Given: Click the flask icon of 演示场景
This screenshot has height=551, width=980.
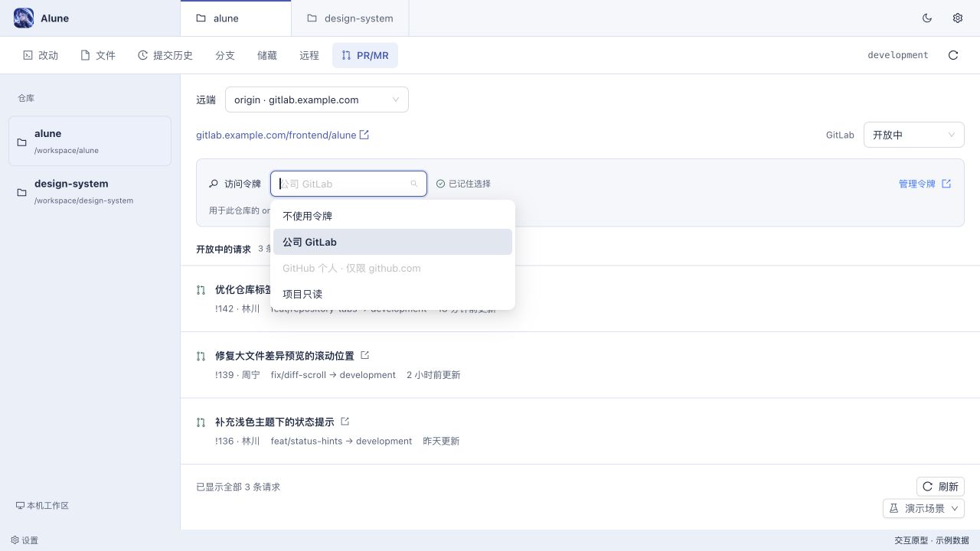Looking at the screenshot, I should pyautogui.click(x=893, y=508).
